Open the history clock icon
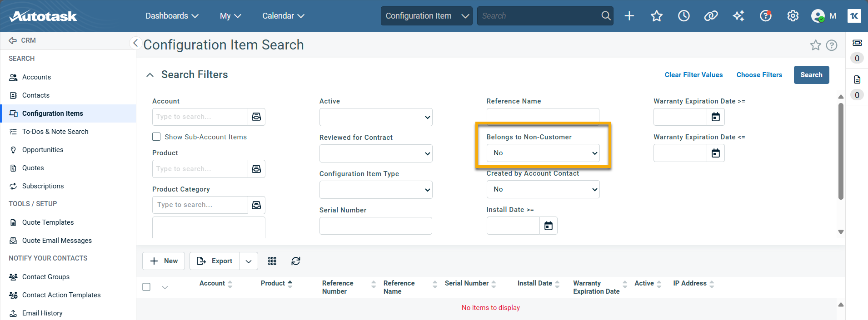Screen dimensions: 868x320 pyautogui.click(x=683, y=16)
